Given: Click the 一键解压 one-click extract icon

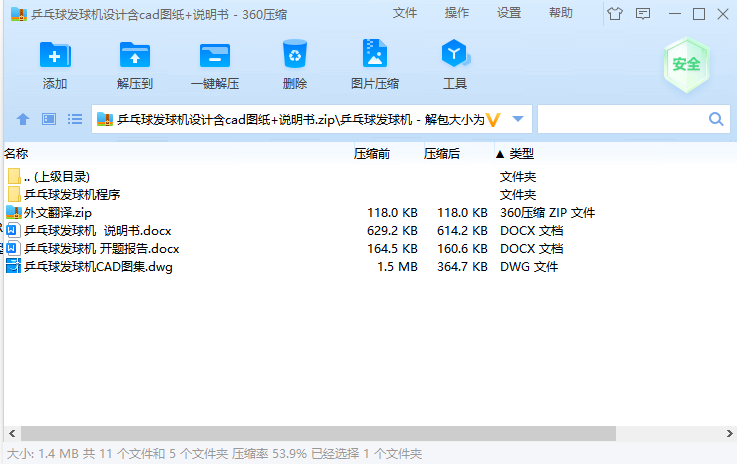Looking at the screenshot, I should click(x=215, y=55).
